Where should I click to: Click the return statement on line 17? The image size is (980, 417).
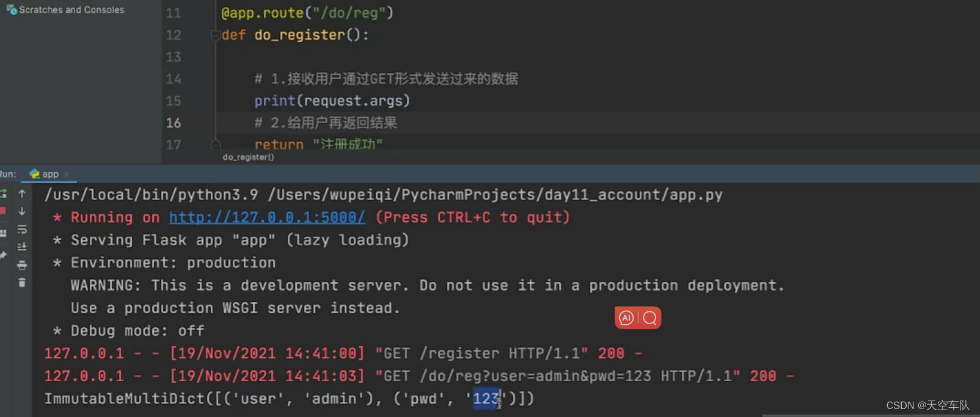click(x=318, y=144)
